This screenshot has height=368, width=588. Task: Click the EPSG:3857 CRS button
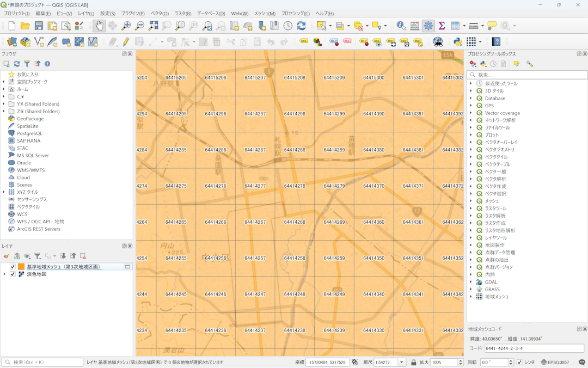(555, 363)
